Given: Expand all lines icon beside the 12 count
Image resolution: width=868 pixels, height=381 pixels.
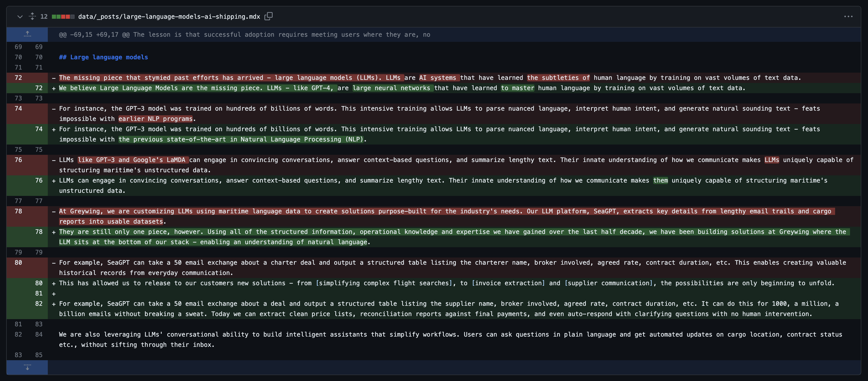Looking at the screenshot, I should (32, 16).
